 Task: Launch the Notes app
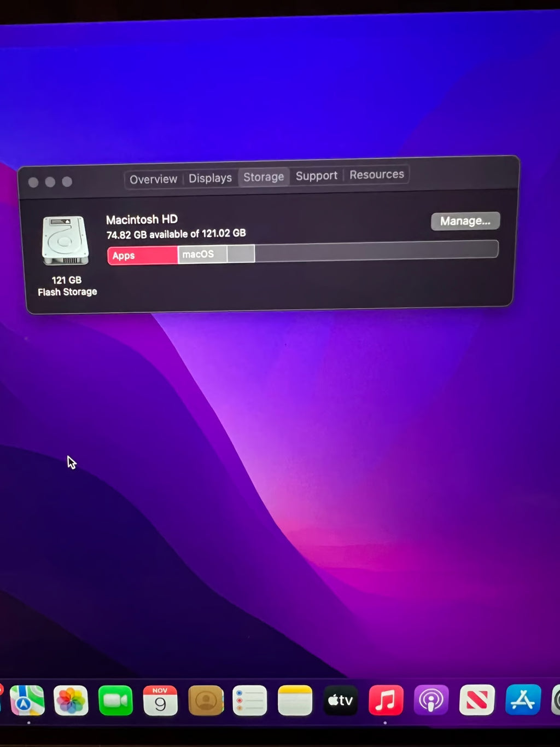tap(295, 700)
